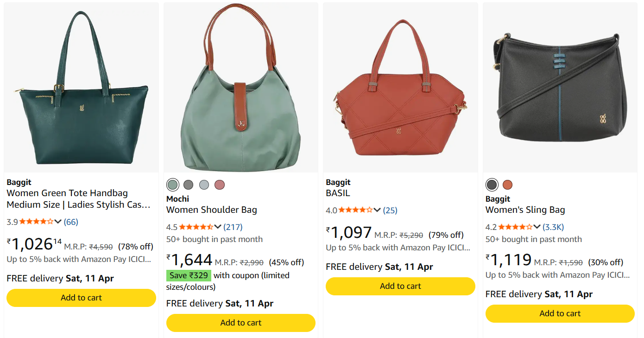644x338 pixels.
Task: Select the sage green swatch for Mochi bag
Action: click(x=172, y=185)
